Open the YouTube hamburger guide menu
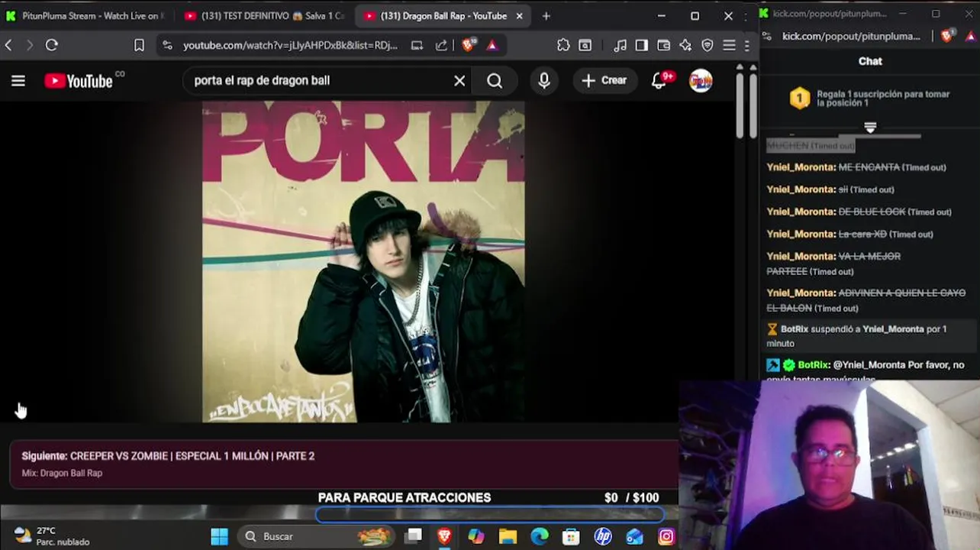Viewport: 980px width, 550px height. [x=18, y=80]
